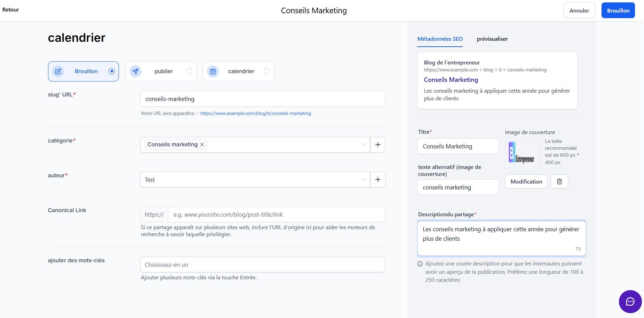The width and height of the screenshot is (644, 318).
Task: Expand the catégorie dropdown chevron
Action: click(x=363, y=145)
